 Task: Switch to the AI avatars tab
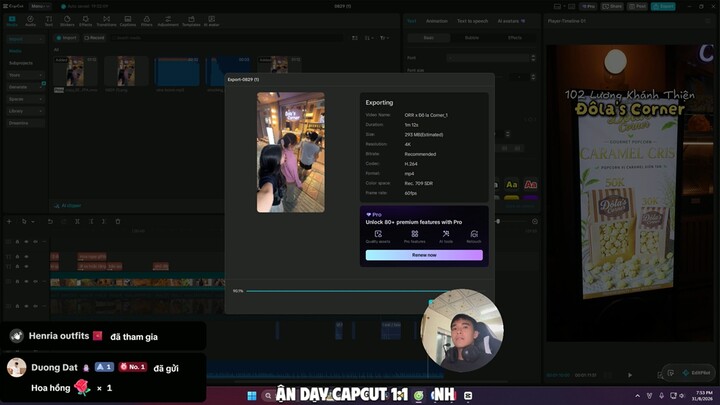[x=511, y=21]
